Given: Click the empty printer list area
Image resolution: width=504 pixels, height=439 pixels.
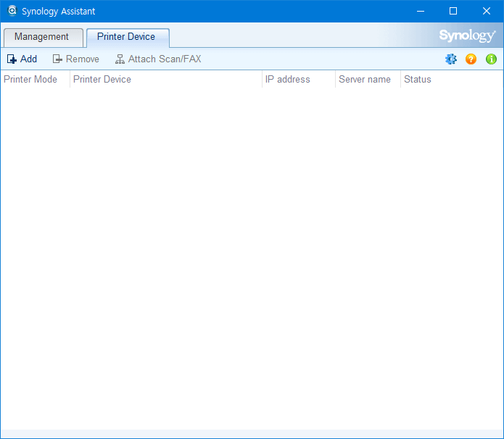Looking at the screenshot, I should tap(252, 254).
